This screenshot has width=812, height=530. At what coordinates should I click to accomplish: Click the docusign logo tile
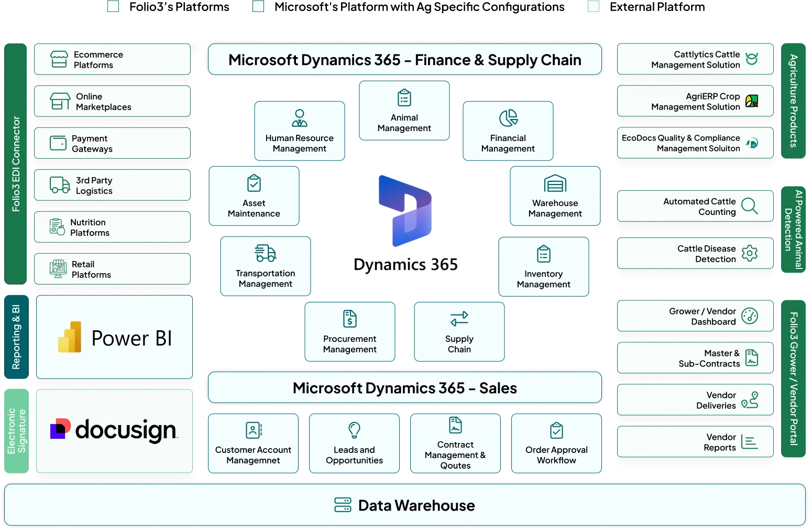pyautogui.click(x=114, y=430)
